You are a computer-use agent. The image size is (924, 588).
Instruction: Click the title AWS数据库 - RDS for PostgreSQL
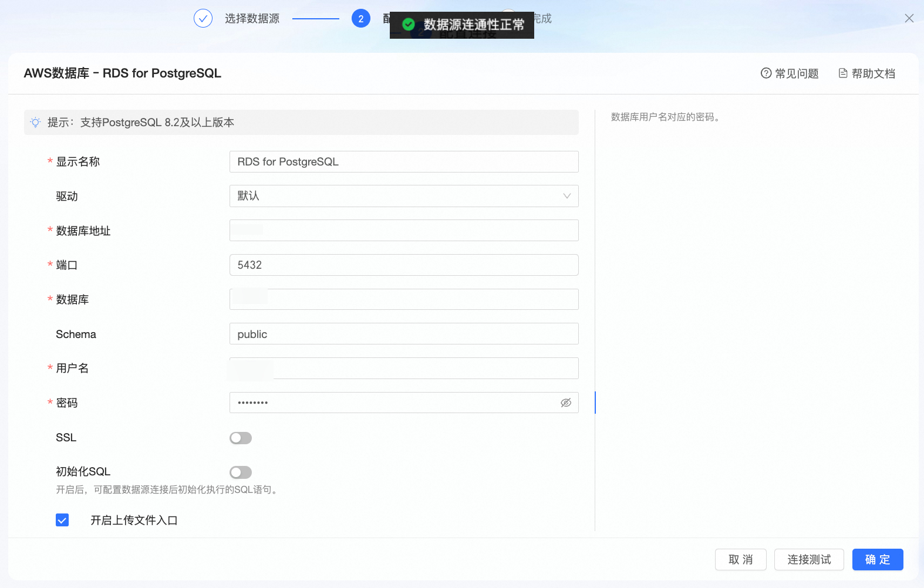(123, 73)
